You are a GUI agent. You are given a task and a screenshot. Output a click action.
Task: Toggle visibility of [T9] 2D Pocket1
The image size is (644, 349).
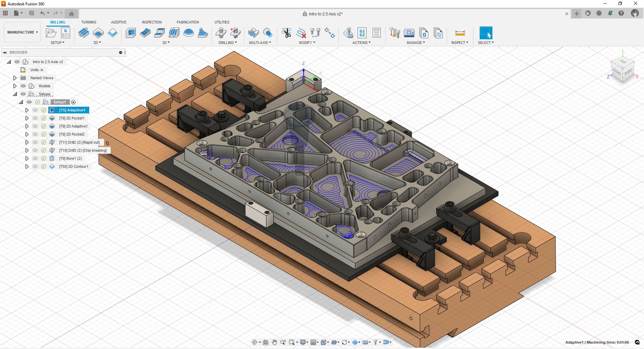35,118
